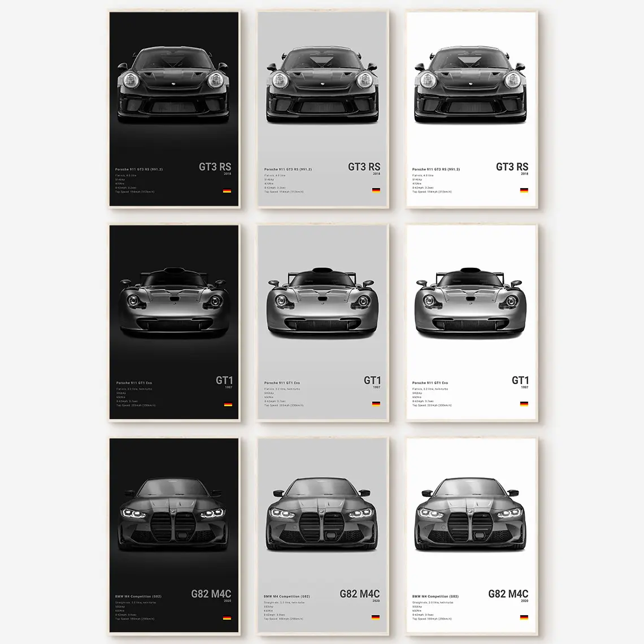This screenshot has width=644, height=644.
Task: Click the year "2018" on the white GT3 RS poster
Action: point(524,174)
